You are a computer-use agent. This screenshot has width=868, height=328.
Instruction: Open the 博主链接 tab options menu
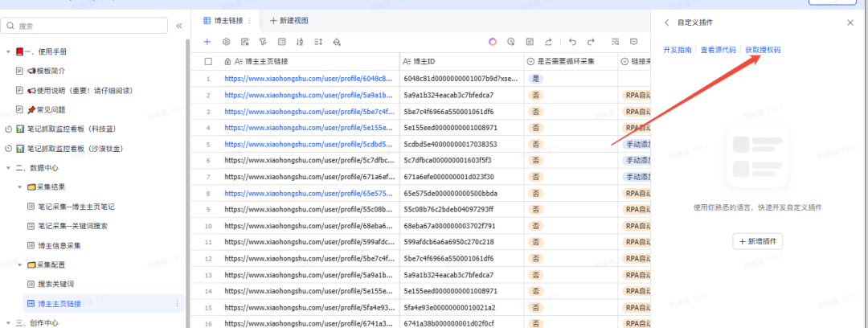(250, 21)
